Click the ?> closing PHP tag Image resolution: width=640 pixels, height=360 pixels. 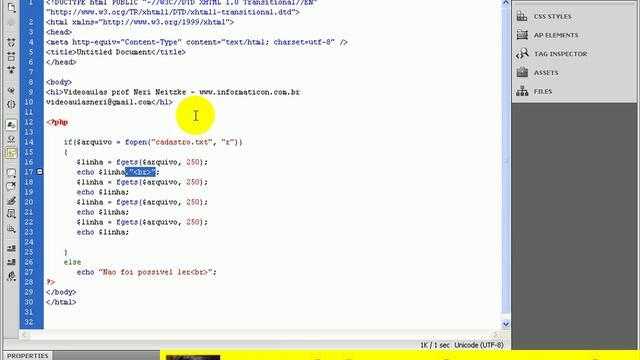coord(51,282)
